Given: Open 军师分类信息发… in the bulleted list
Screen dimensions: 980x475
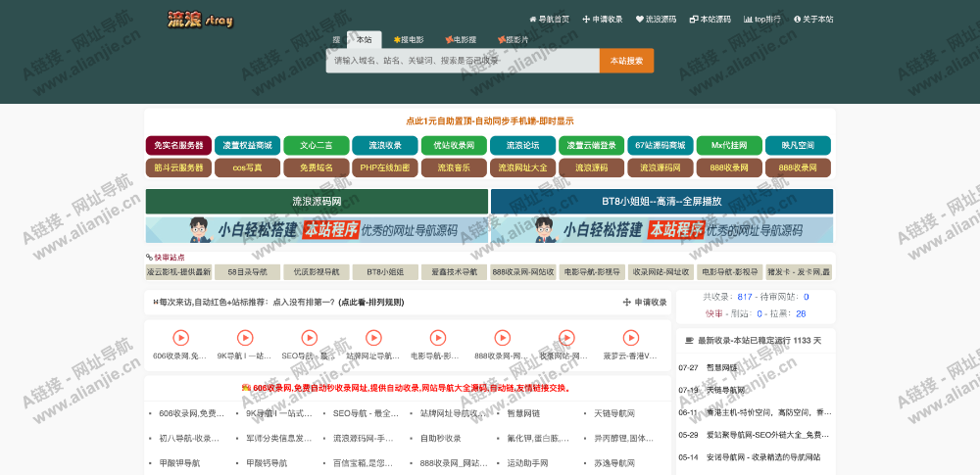Looking at the screenshot, I should tap(278, 439).
